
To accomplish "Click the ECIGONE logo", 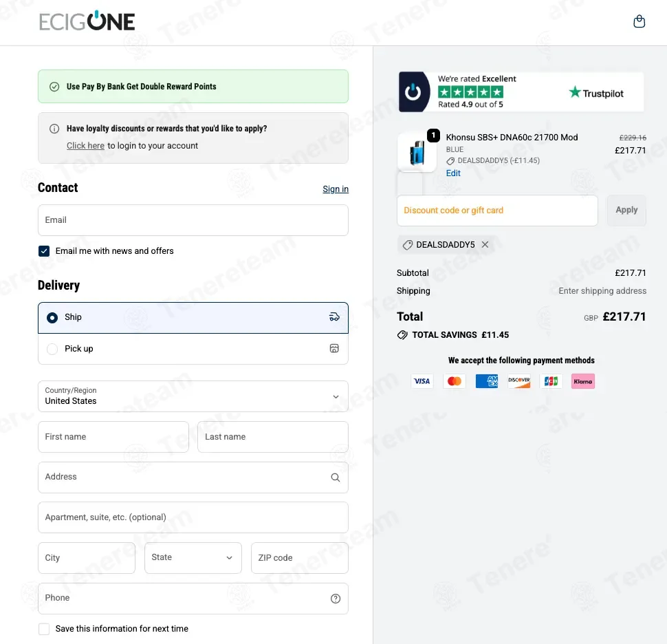I will click(x=87, y=22).
